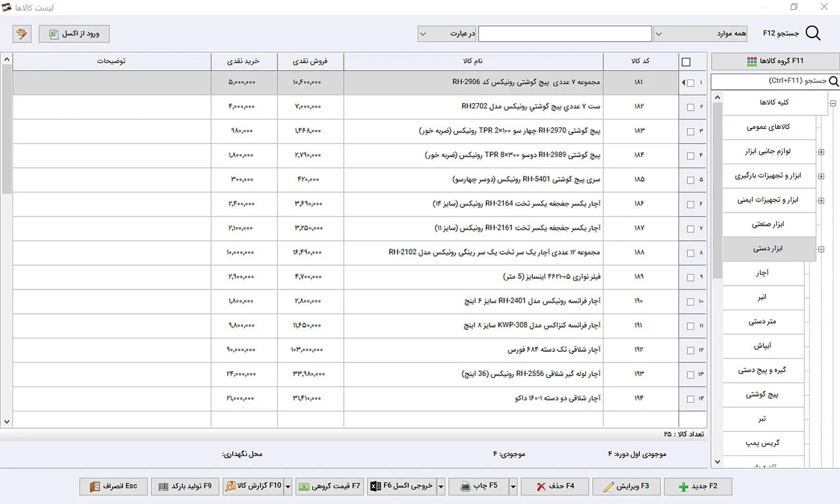Screen dimensions: 840x504
Task: Open the در عبارت match-type dropdown
Action: pos(447,33)
